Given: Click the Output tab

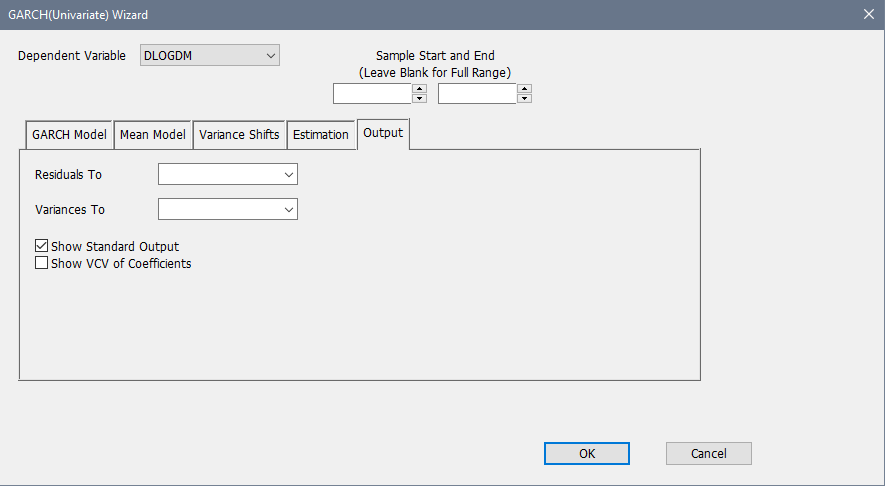Looking at the screenshot, I should click(x=383, y=133).
